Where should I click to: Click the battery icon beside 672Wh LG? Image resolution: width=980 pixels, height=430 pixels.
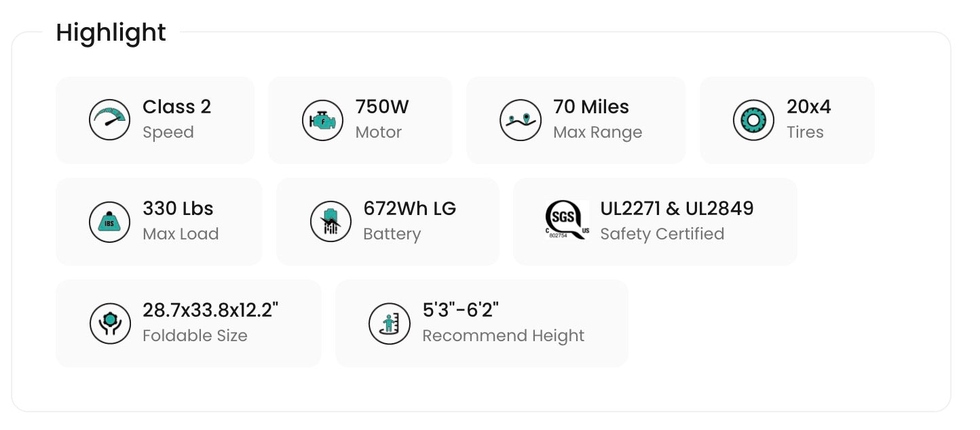[331, 222]
